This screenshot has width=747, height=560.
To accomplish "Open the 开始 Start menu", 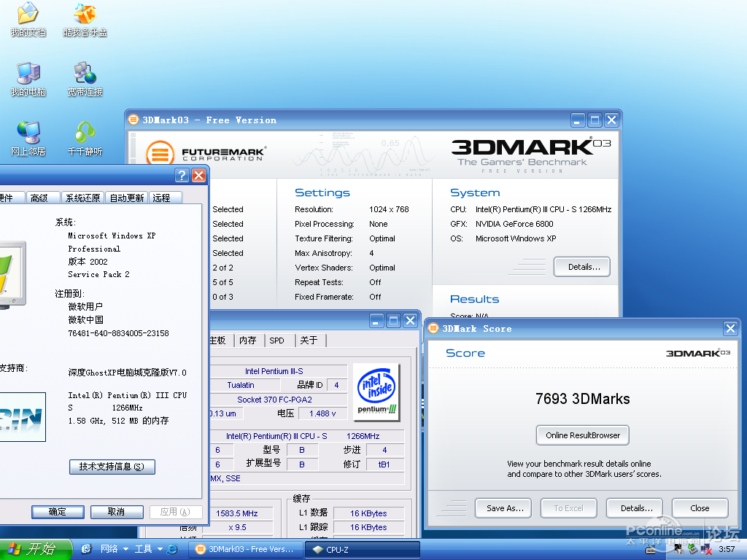I will click(x=35, y=549).
